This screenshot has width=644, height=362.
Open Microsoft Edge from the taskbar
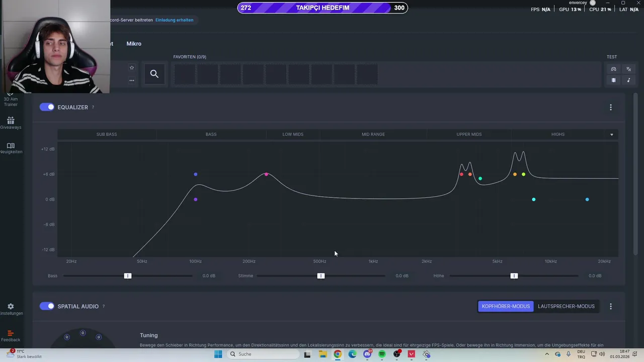352,354
